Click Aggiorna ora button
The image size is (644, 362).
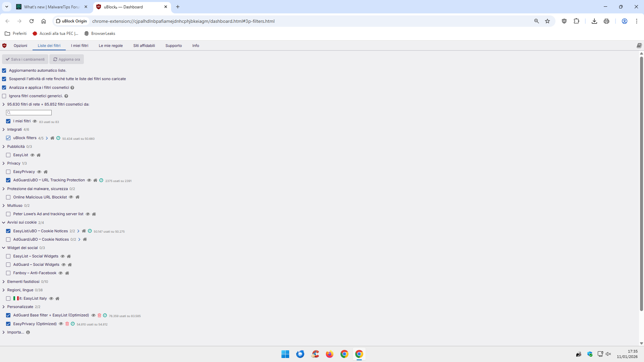coord(66,59)
